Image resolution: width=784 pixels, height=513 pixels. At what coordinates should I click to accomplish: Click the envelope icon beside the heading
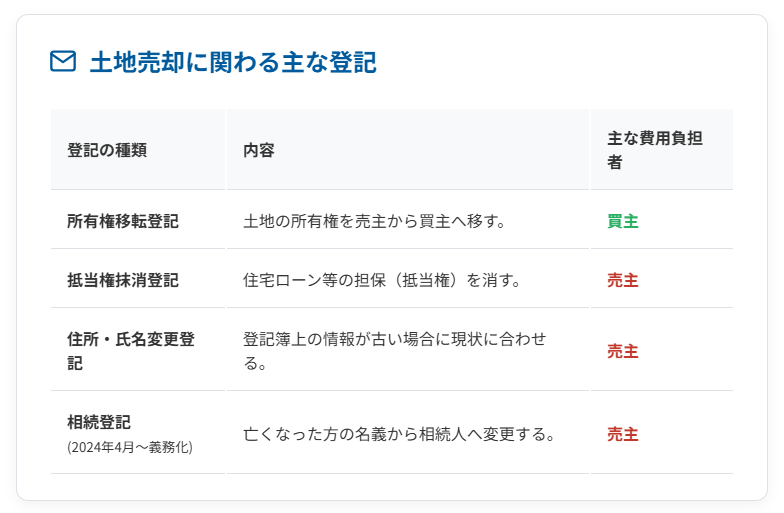(63, 62)
